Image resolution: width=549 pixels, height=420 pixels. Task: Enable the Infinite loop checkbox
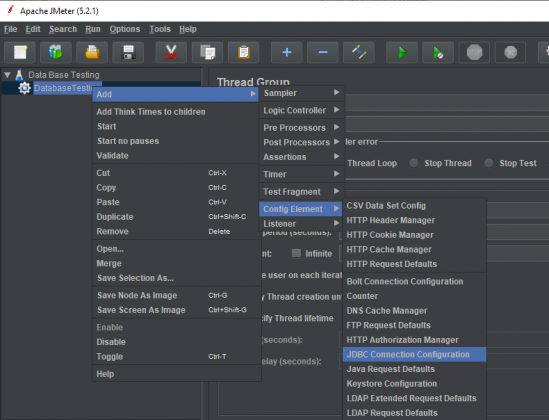[296, 253]
